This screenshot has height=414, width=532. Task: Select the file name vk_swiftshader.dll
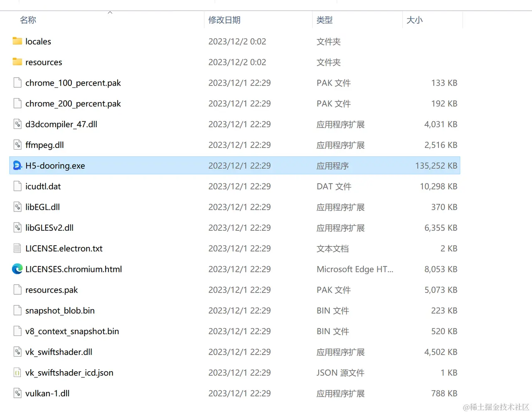click(x=59, y=352)
